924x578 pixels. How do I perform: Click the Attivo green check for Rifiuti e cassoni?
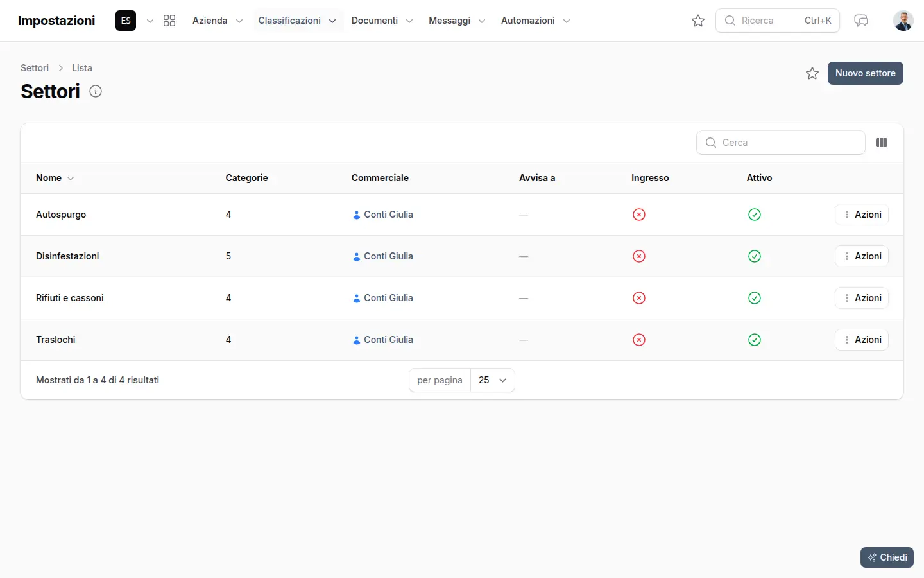[x=755, y=298]
